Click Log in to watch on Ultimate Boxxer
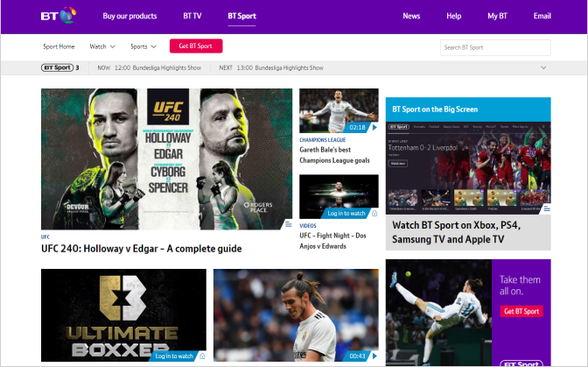This screenshot has width=588, height=367. pos(174,356)
